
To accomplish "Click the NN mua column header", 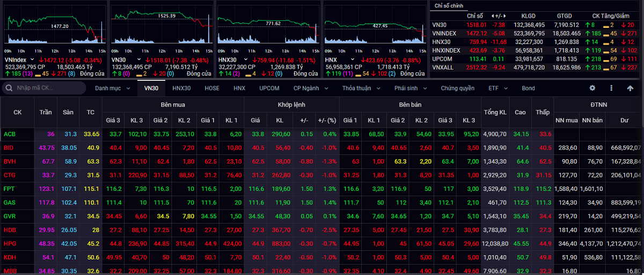I will pos(566,121).
